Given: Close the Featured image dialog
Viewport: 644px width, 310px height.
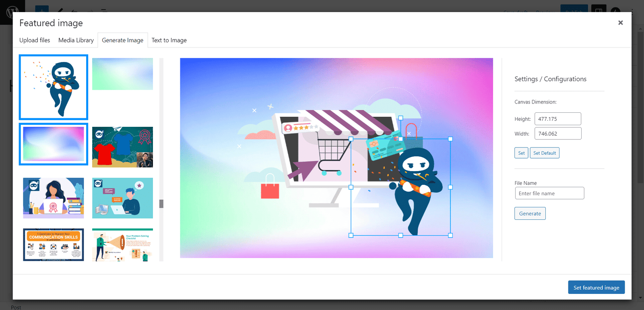Looking at the screenshot, I should 620,23.
